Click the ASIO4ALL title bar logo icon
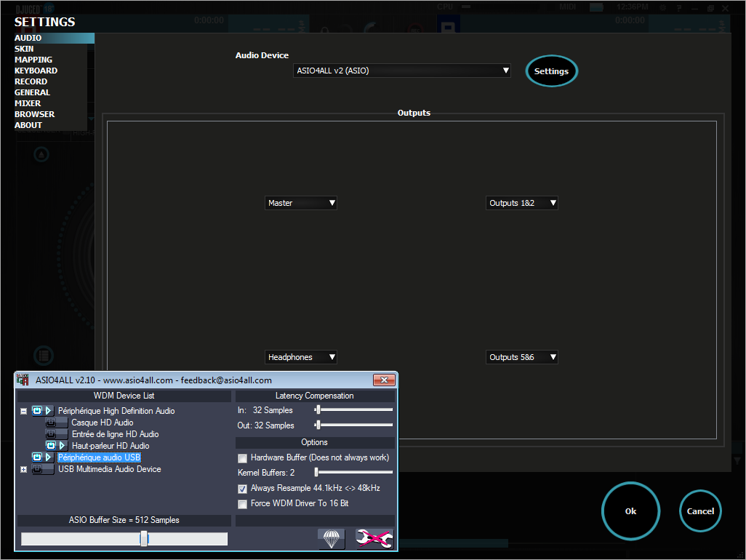Viewport: 746px width, 560px height. click(x=23, y=380)
